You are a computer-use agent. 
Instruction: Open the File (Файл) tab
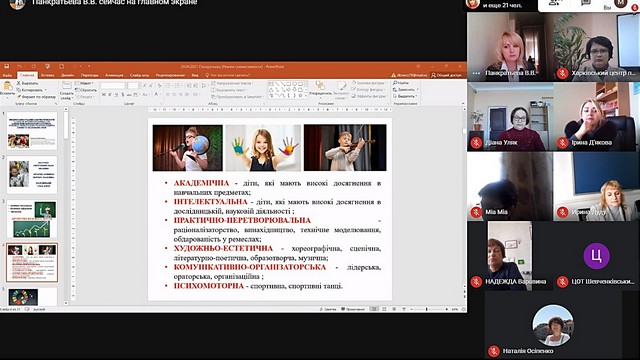pos(7,75)
